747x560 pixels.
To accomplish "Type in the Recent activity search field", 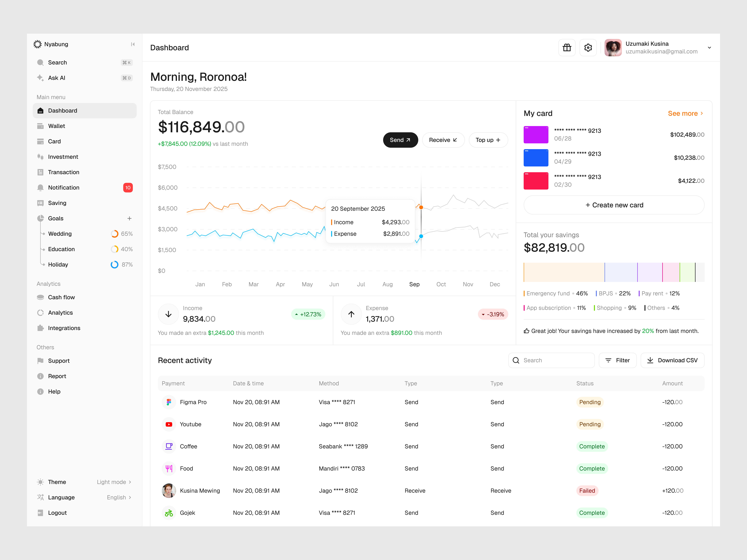I will click(551, 360).
